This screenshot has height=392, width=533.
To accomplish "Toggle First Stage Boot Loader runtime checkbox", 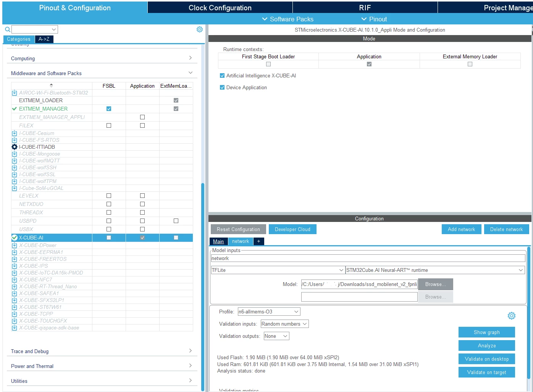I will click(x=268, y=64).
